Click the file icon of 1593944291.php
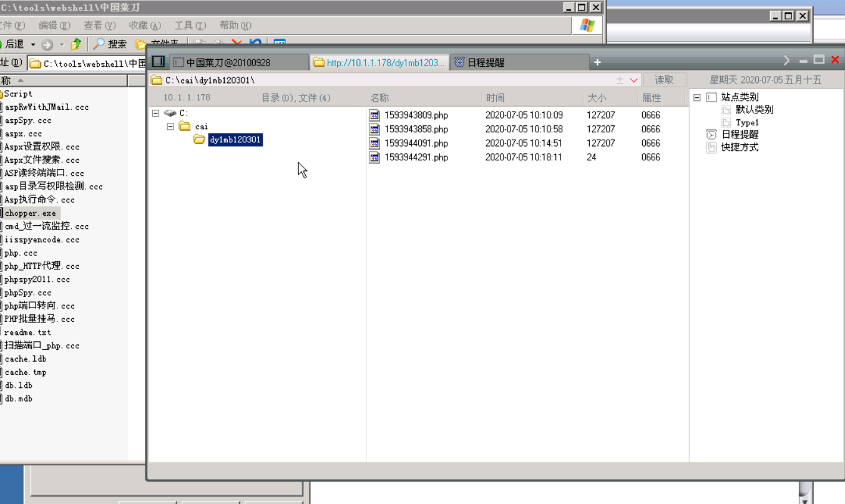The height and width of the screenshot is (504, 845). [374, 157]
